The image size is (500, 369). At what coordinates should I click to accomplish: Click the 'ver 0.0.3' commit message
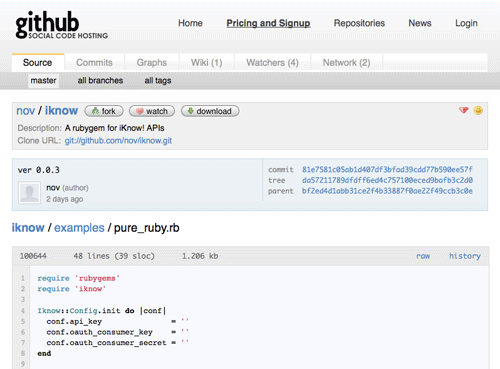click(x=39, y=170)
